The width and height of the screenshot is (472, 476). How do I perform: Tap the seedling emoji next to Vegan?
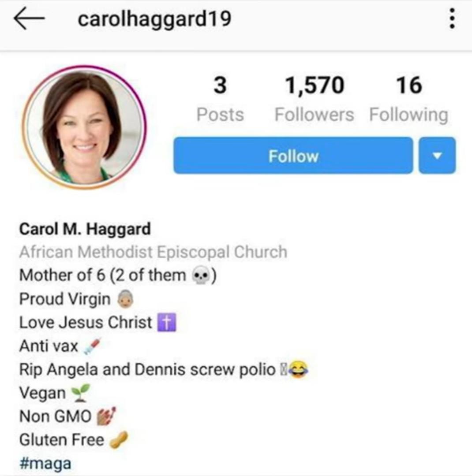81,393
